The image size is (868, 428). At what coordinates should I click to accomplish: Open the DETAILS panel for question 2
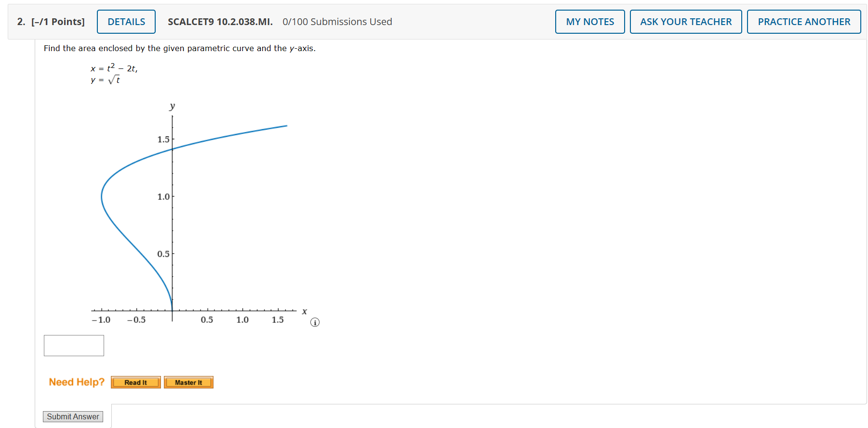tap(126, 21)
